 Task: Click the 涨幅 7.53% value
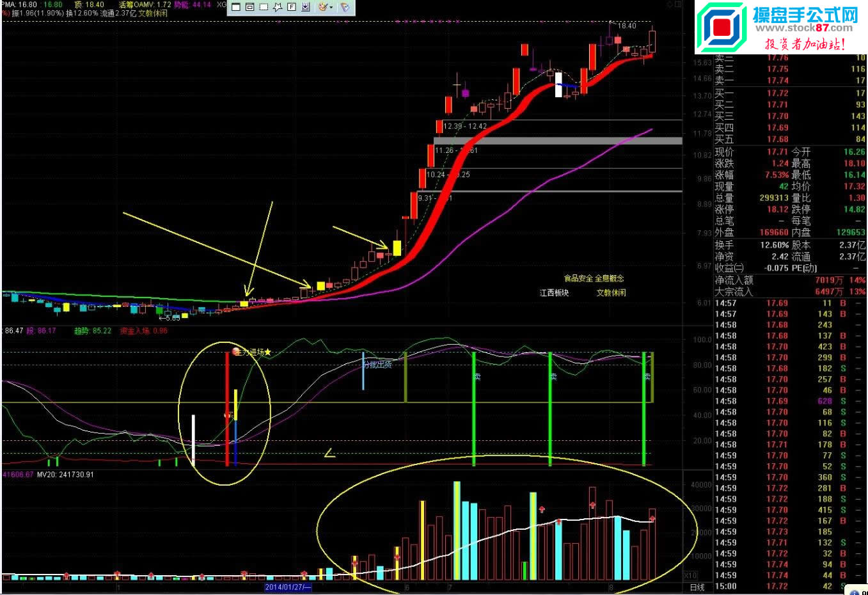777,175
